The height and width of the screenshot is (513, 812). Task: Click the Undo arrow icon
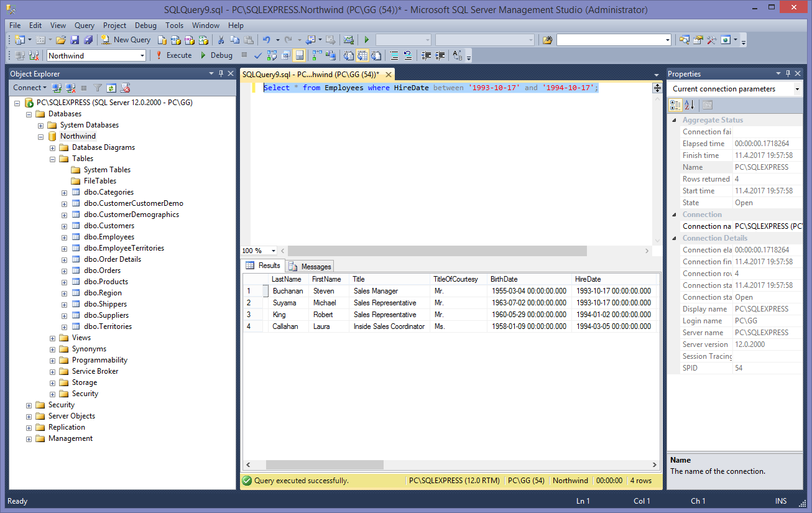[267, 40]
